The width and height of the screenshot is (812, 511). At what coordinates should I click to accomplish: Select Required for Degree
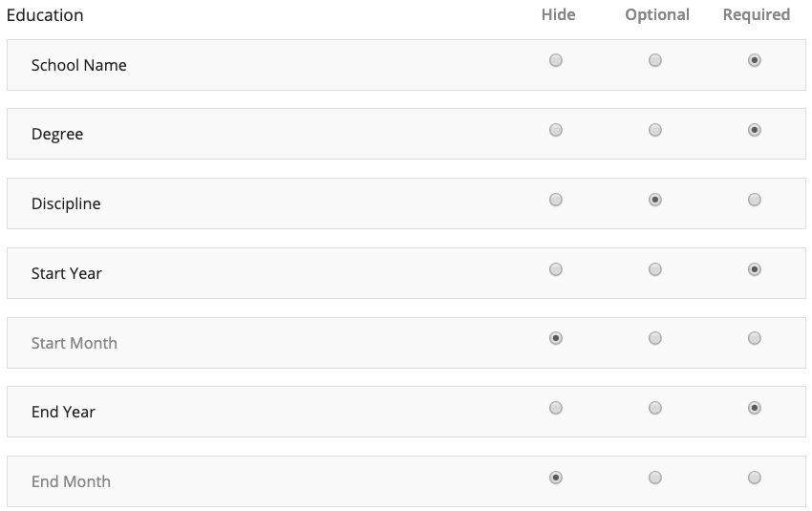[755, 130]
